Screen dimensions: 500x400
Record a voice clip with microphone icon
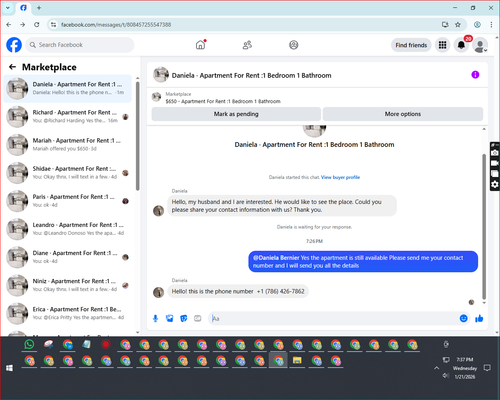pos(155,319)
